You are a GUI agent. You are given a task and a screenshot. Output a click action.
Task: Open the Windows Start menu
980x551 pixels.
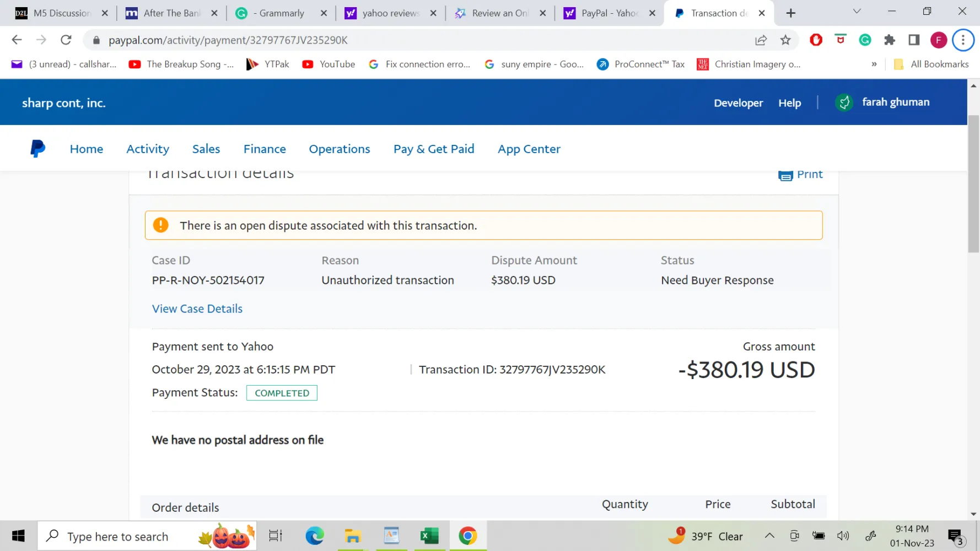click(18, 536)
